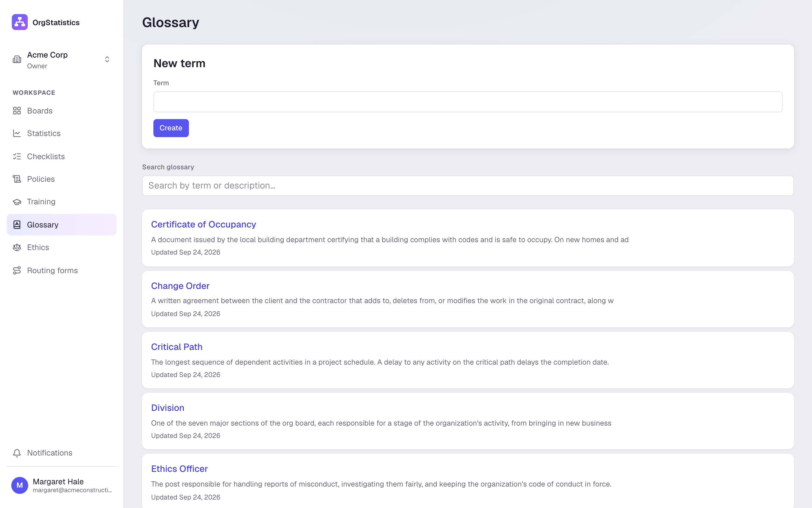Open the Certificate of Occupancy term
The width and height of the screenshot is (812, 508).
pos(203,224)
